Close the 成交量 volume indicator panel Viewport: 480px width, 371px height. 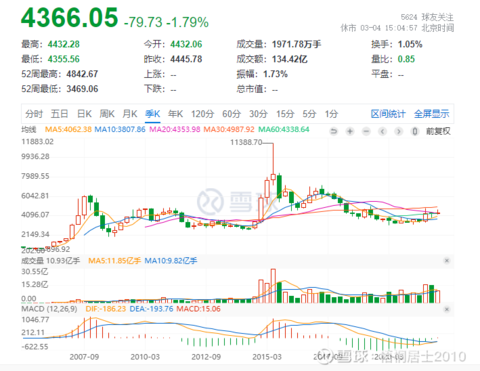pos(447,261)
